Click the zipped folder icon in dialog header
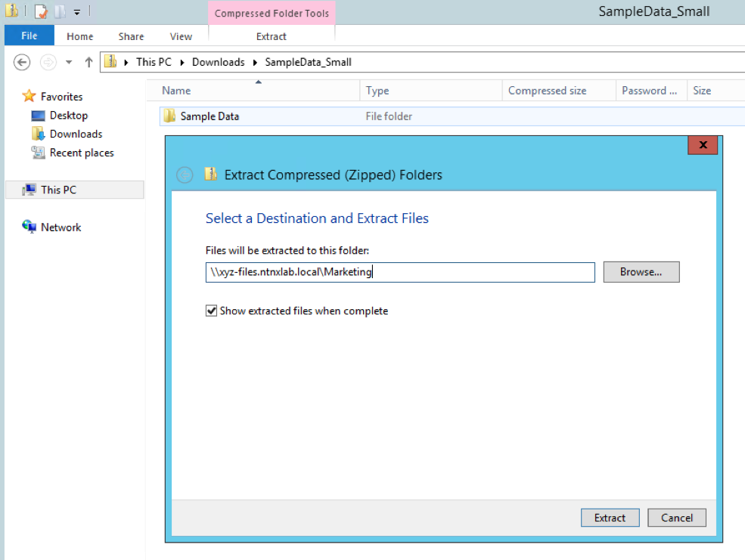745x560 pixels. (210, 174)
